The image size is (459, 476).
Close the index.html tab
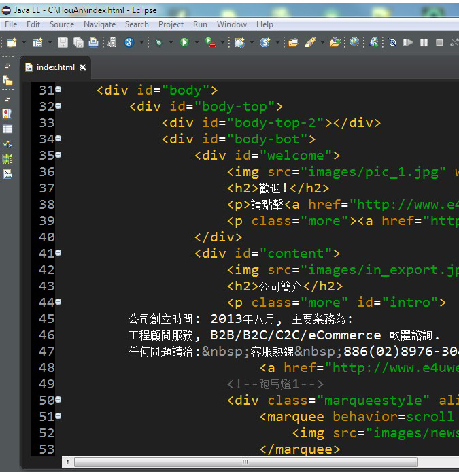pyautogui.click(x=82, y=67)
